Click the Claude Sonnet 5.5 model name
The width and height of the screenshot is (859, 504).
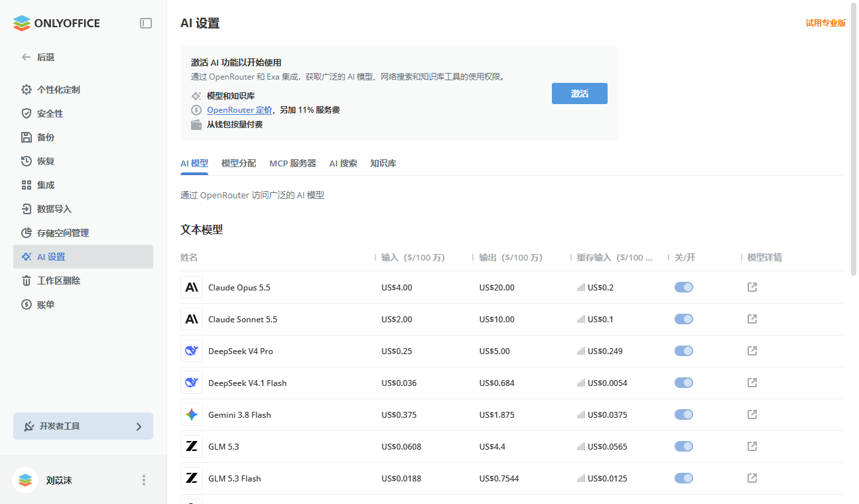pyautogui.click(x=243, y=319)
